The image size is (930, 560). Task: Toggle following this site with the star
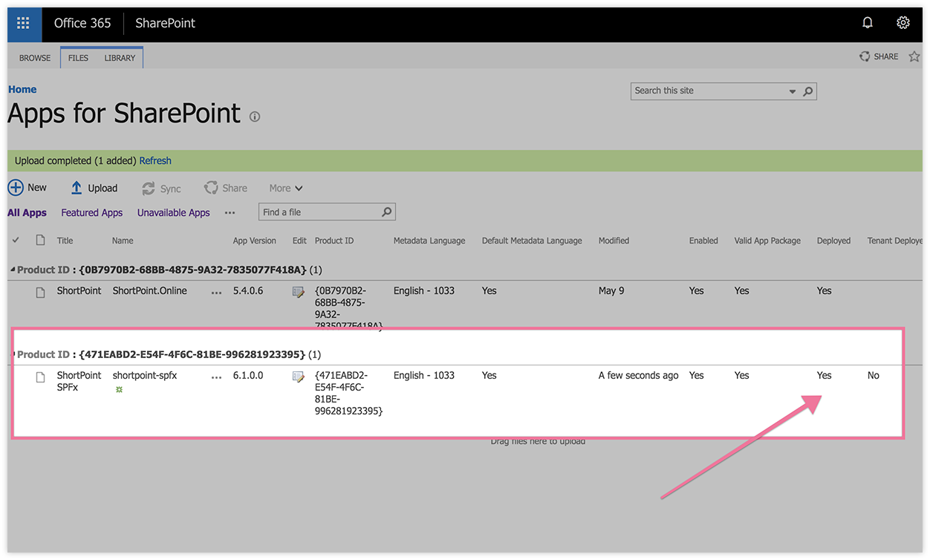915,56
